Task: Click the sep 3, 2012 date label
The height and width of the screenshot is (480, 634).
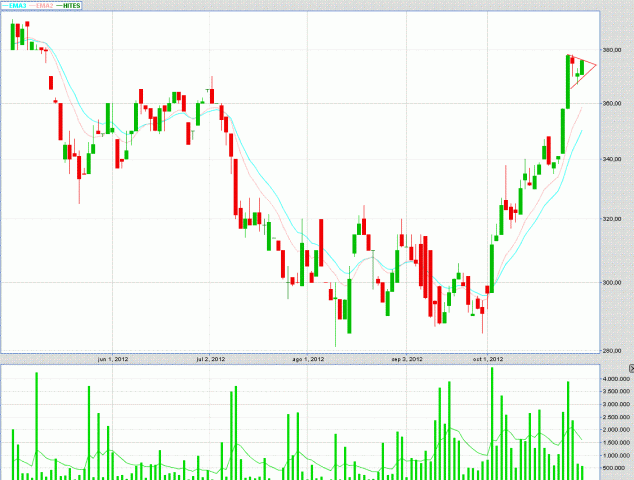Action: coord(407,359)
